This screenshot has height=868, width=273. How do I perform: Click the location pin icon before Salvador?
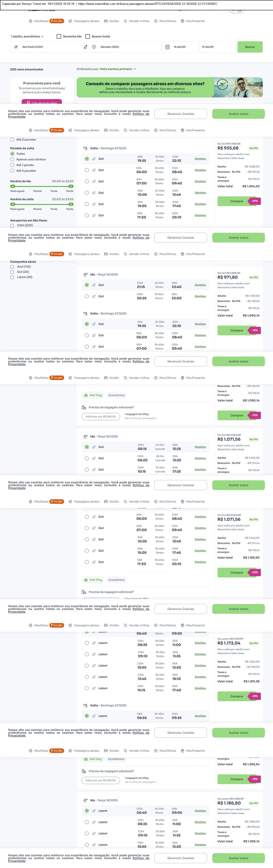click(x=94, y=47)
